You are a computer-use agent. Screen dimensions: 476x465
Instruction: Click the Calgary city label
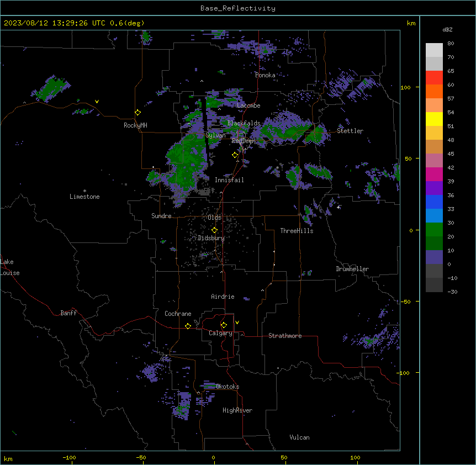click(220, 333)
